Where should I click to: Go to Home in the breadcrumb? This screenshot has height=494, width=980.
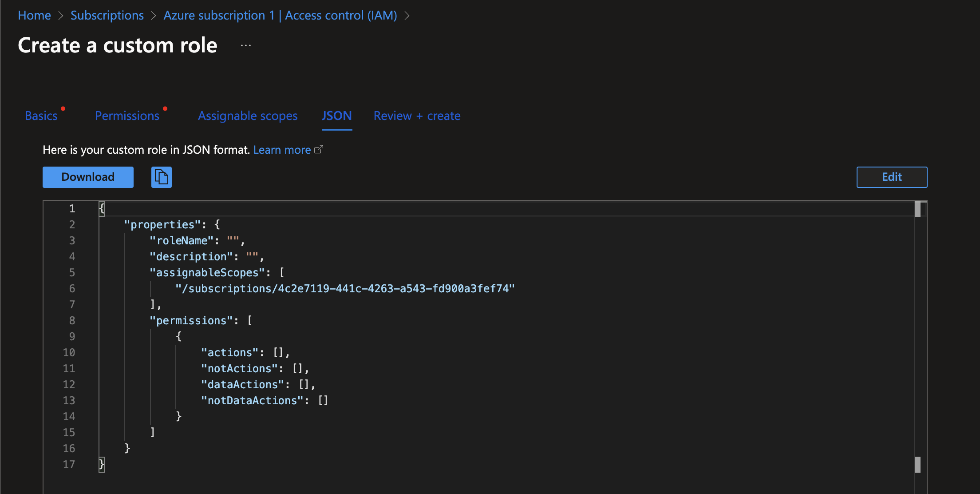tap(34, 15)
